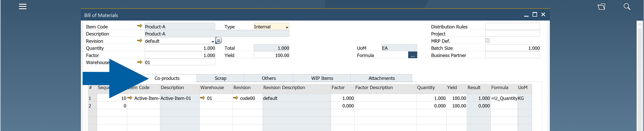Click the Business Partner field
Image resolution: width=644 pixels, height=131 pixels.
[513, 55]
